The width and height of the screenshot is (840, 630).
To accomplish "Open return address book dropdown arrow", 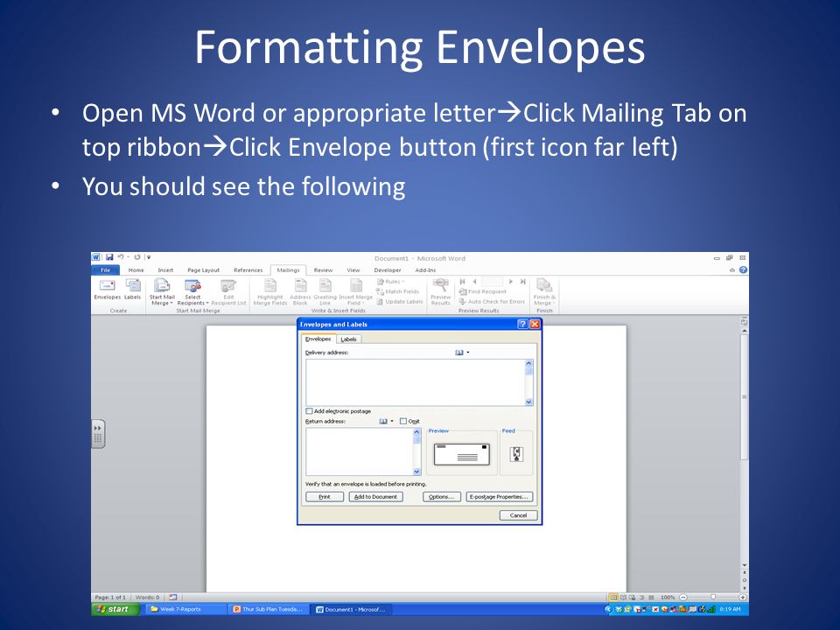I will point(392,421).
